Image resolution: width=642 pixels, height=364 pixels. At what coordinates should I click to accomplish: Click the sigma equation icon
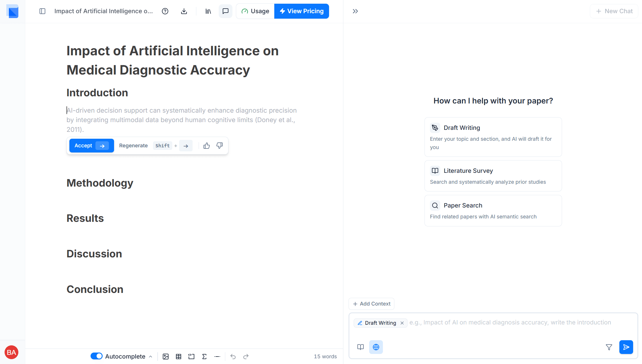point(204,356)
